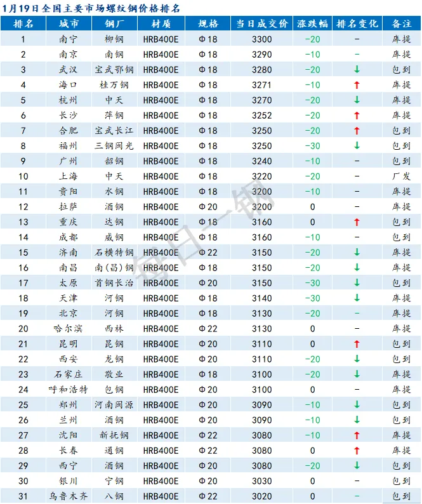Click the steel mill cell 八钢
Screen dimensions: 422x504
[114, 496]
